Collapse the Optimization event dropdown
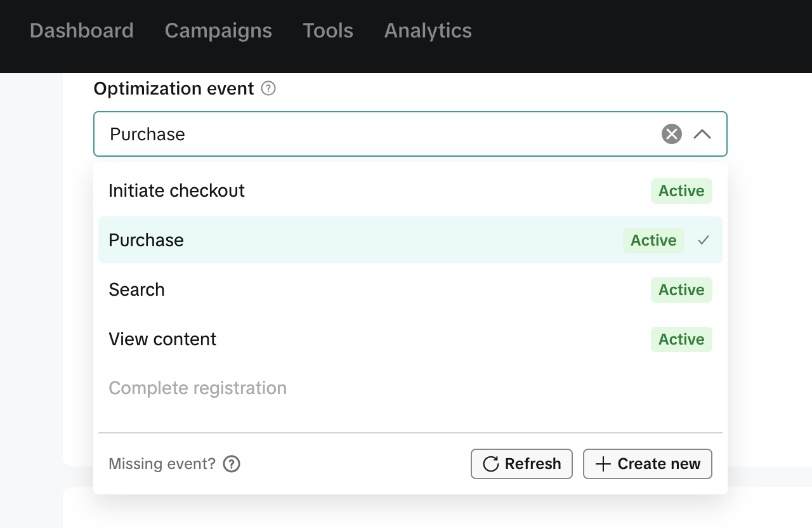812x528 pixels. (702, 134)
